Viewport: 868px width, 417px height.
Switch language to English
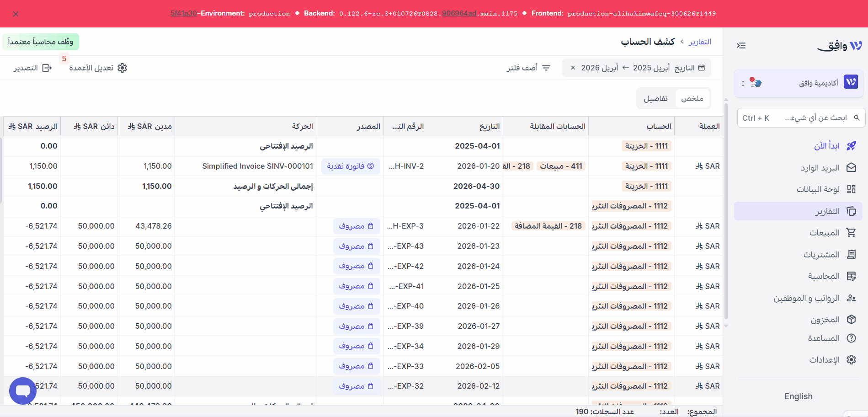(x=799, y=396)
